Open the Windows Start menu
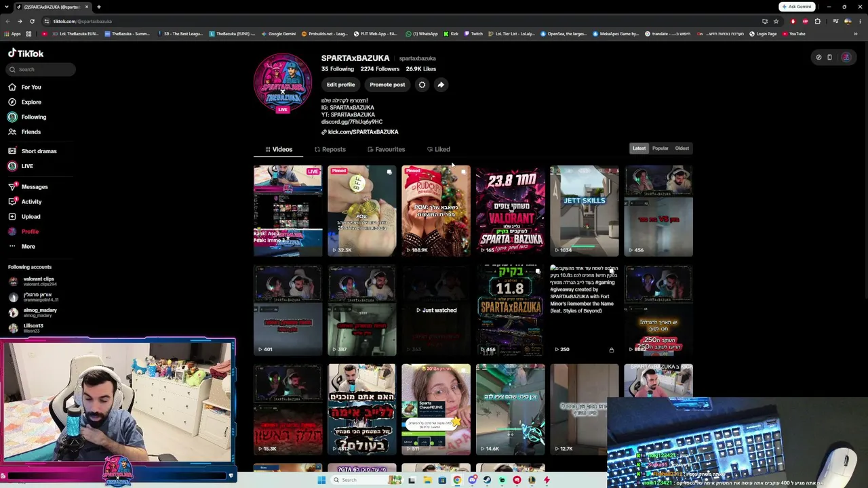 pyautogui.click(x=321, y=480)
